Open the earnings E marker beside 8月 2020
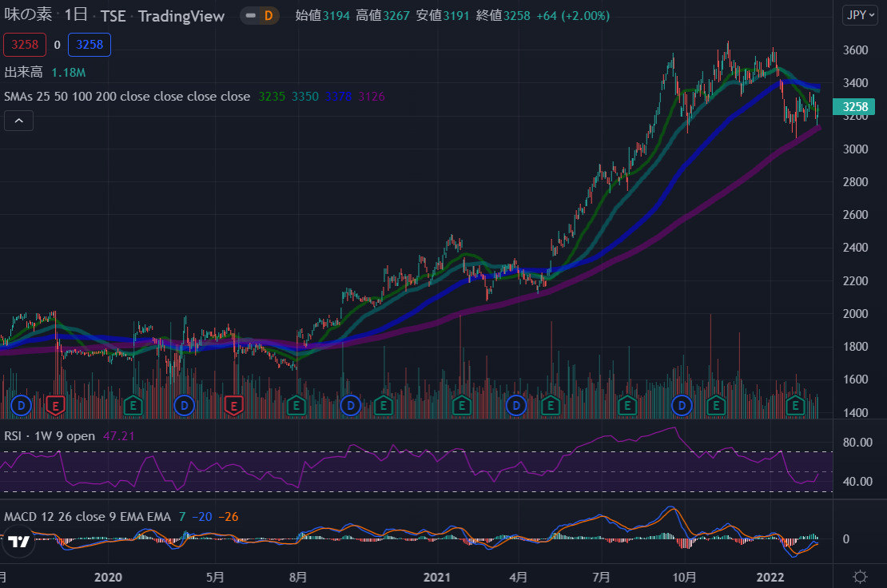 (296, 405)
